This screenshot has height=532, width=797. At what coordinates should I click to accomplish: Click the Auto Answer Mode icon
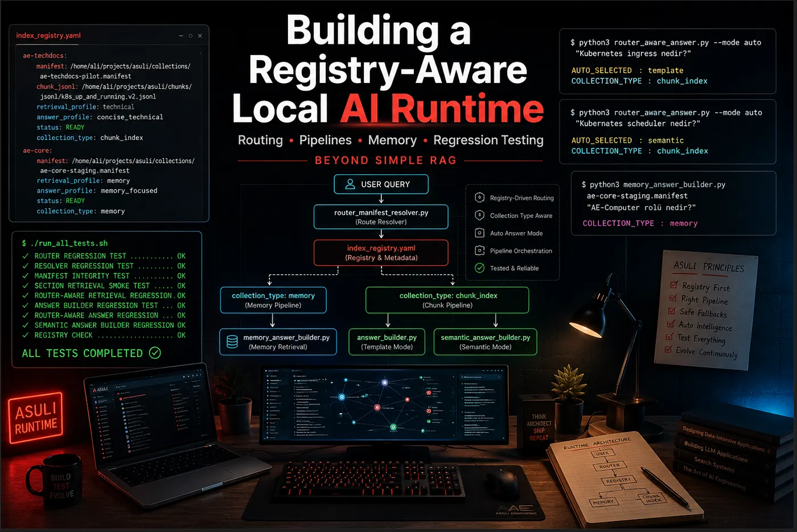[x=479, y=233]
